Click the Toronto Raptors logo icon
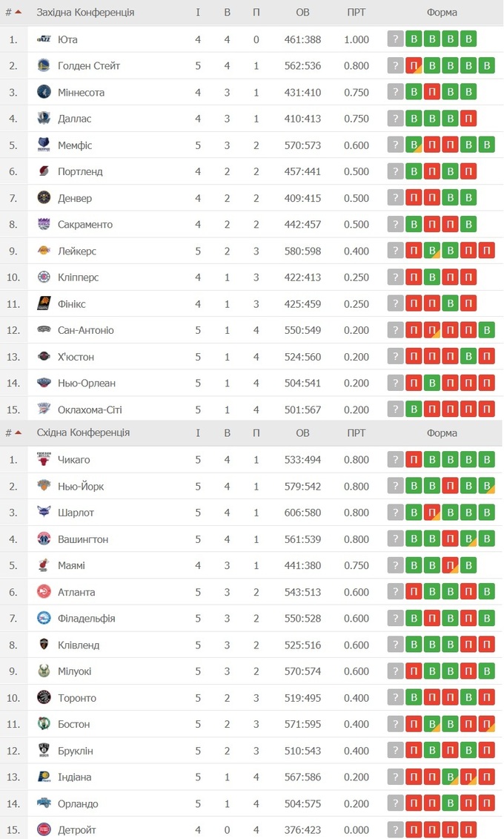 (44, 698)
